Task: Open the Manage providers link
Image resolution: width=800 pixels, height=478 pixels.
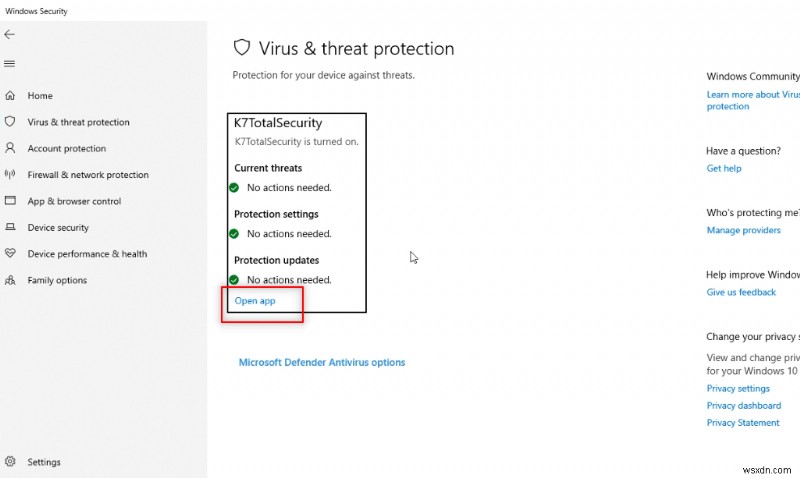Action: tap(743, 231)
